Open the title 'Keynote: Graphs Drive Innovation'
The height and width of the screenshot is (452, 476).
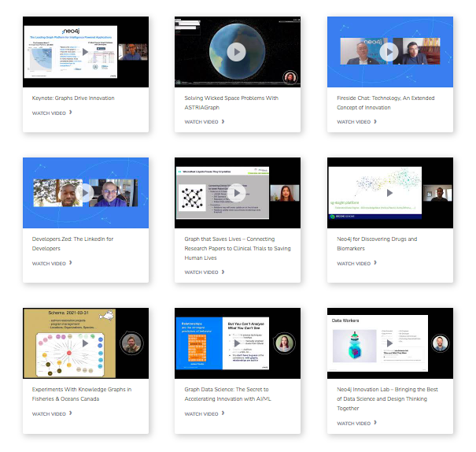[x=73, y=98]
